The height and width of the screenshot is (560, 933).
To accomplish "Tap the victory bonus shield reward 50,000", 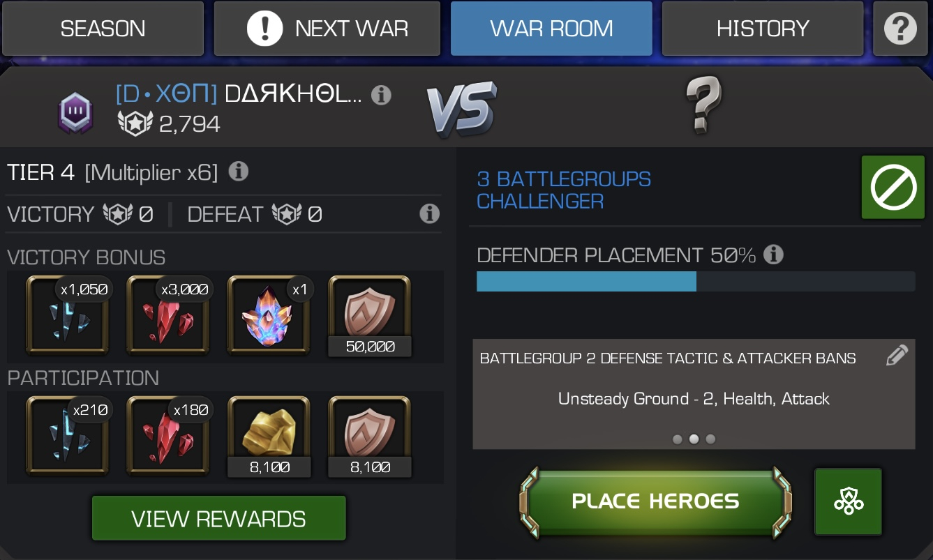I will click(x=370, y=316).
